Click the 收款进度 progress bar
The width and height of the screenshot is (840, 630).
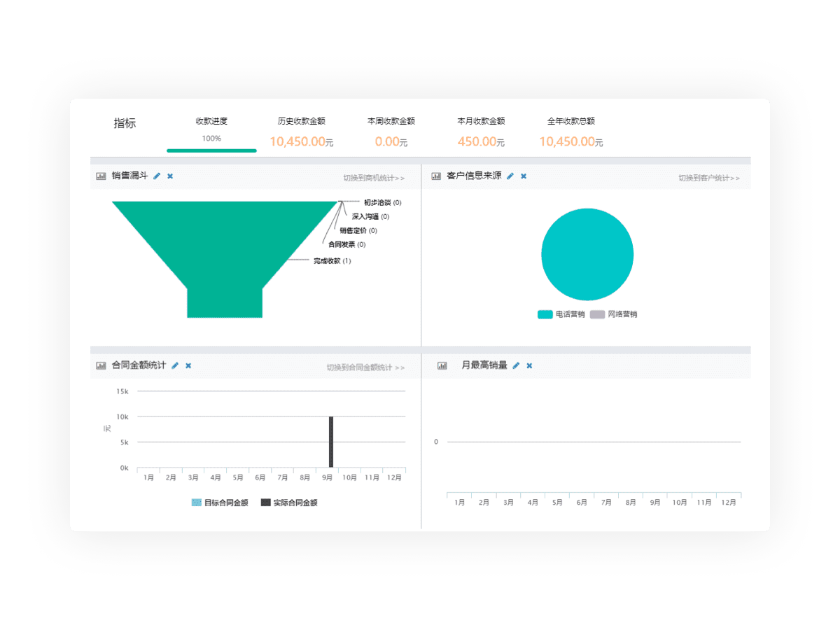pyautogui.click(x=211, y=150)
